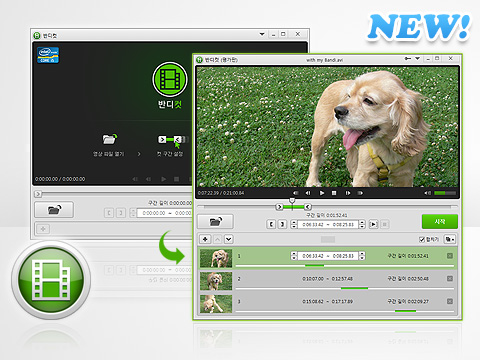Step to next frame in front player
Image resolution: width=480 pixels, height=360 pixels.
pyautogui.click(x=348, y=193)
